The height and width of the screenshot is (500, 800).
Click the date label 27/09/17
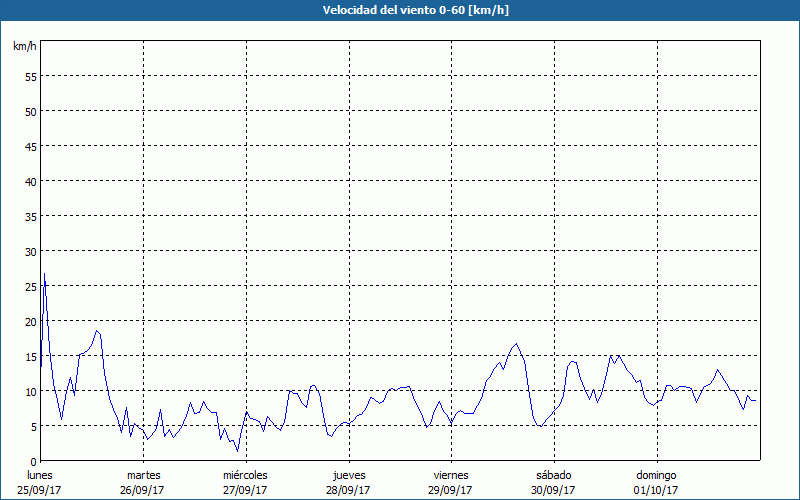[x=245, y=490]
